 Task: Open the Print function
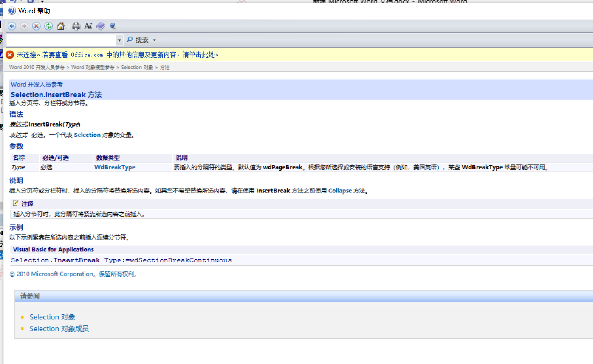(x=76, y=26)
